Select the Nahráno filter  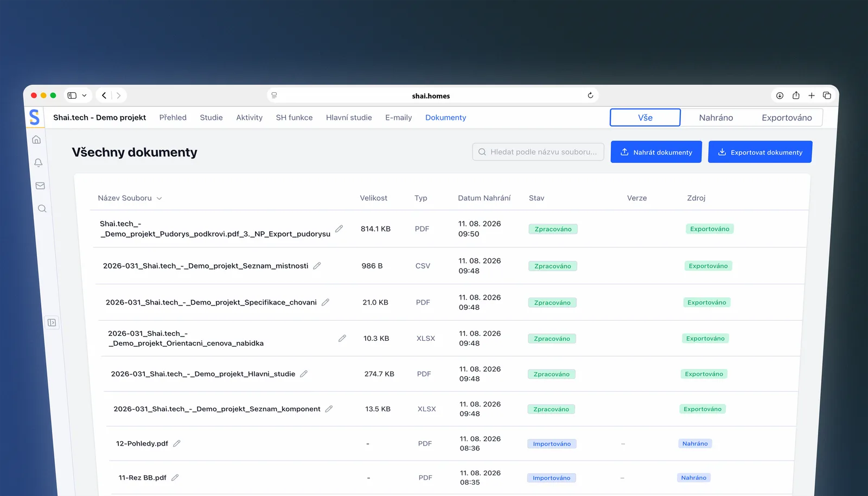click(x=716, y=118)
